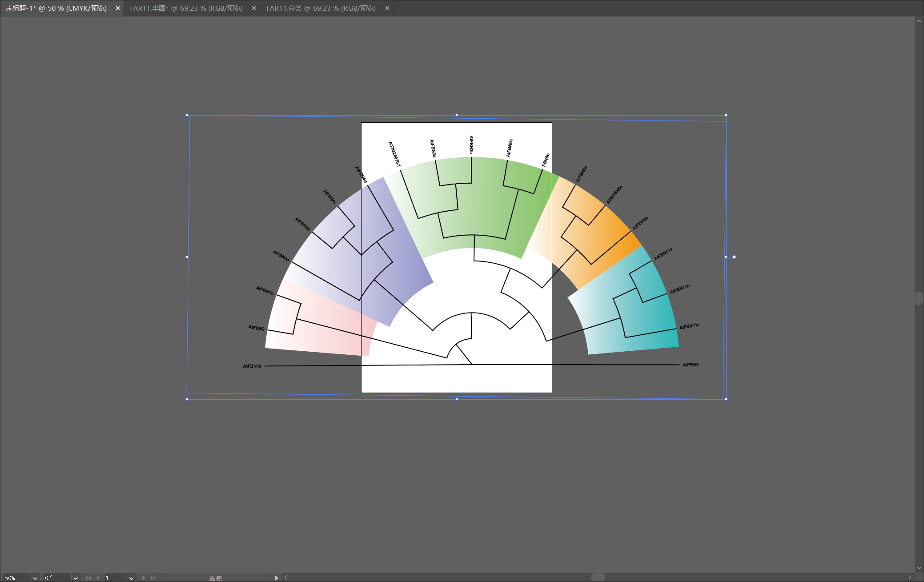The width and height of the screenshot is (924, 582).
Task: Close the TAR11.半圆 document tab
Action: pos(254,8)
